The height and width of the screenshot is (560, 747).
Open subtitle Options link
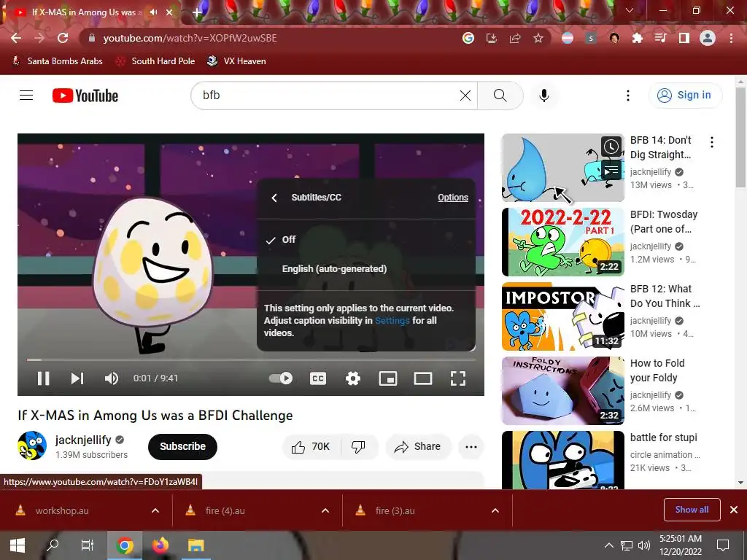[453, 198]
